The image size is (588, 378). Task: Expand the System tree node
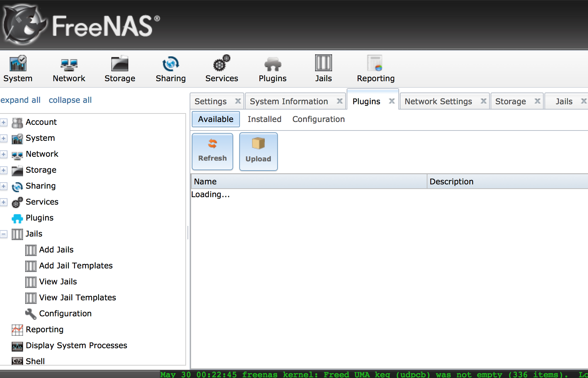click(4, 138)
